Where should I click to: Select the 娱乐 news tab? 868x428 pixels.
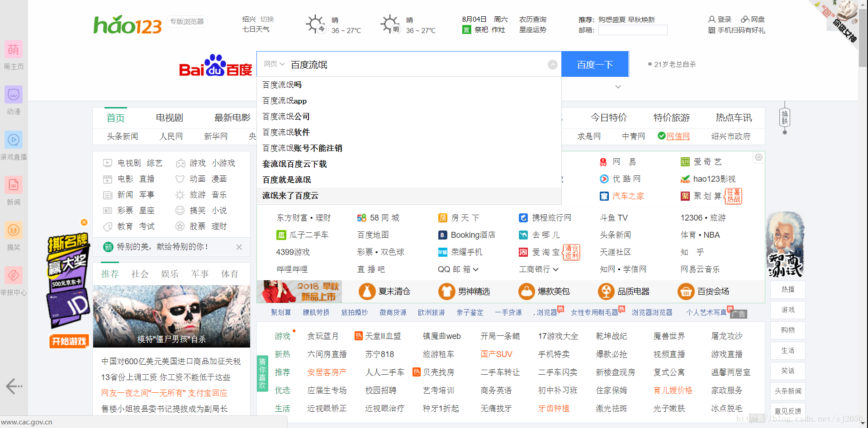pyautogui.click(x=170, y=274)
